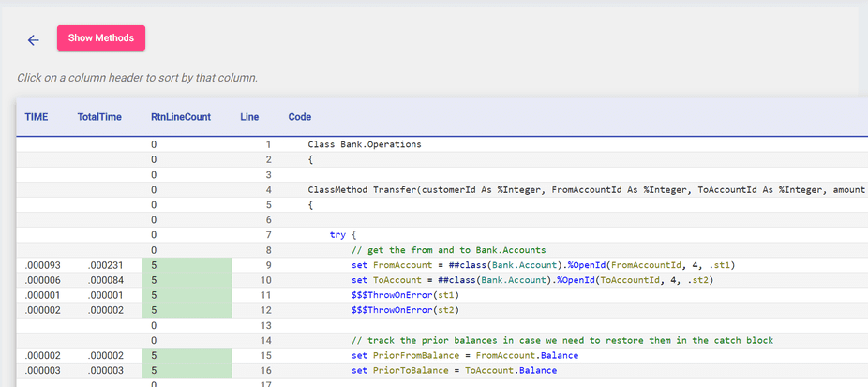Sort by the TIME column header

37,117
